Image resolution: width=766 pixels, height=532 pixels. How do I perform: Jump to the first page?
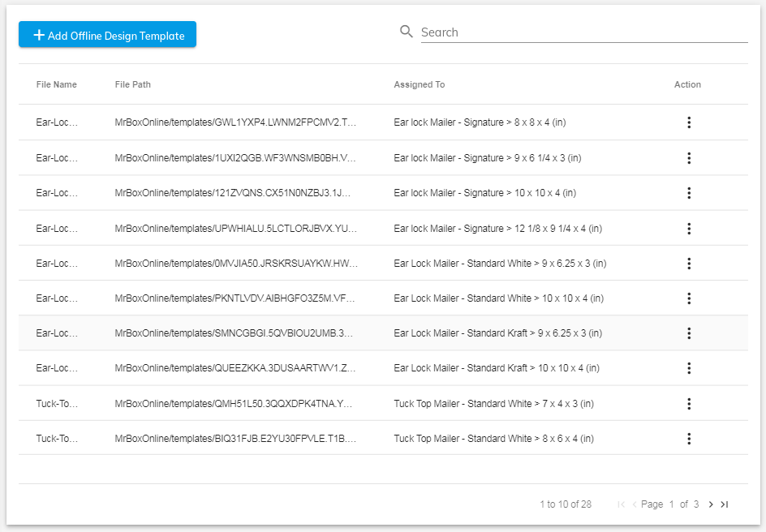[621, 504]
